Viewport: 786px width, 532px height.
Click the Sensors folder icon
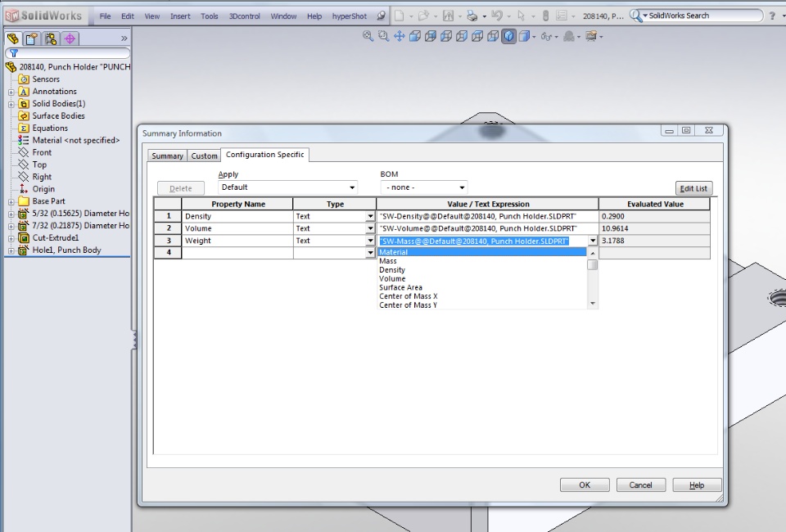[x=24, y=79]
